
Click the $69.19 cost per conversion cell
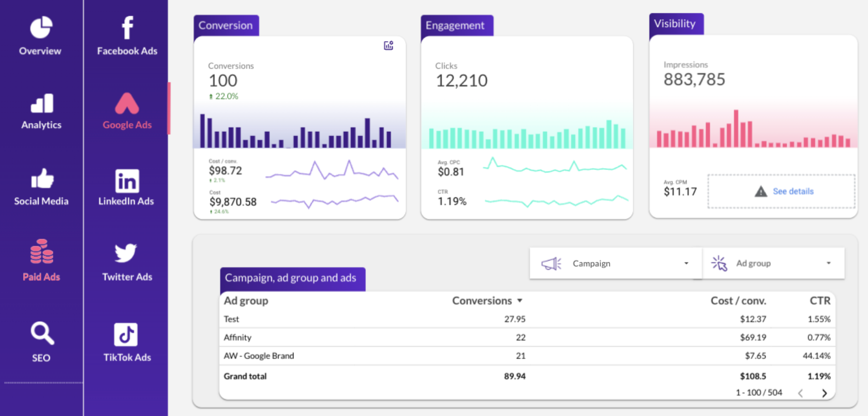753,338
